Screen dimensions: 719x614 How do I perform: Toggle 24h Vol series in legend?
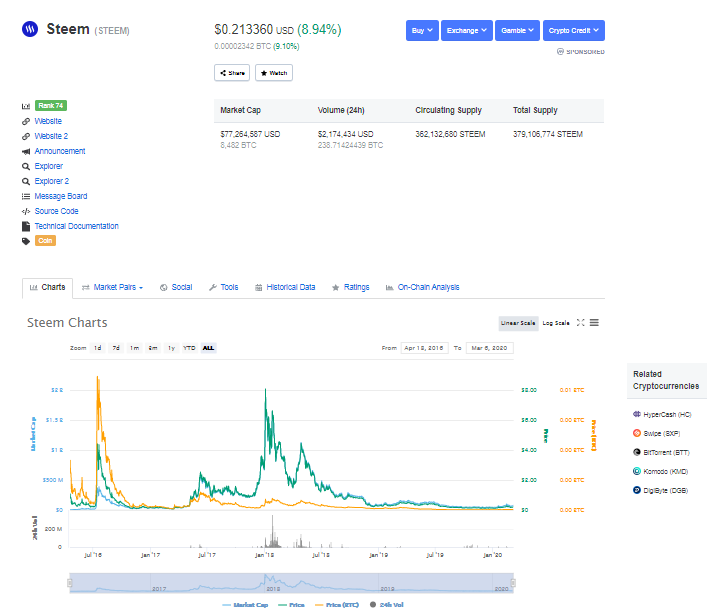tap(387, 605)
